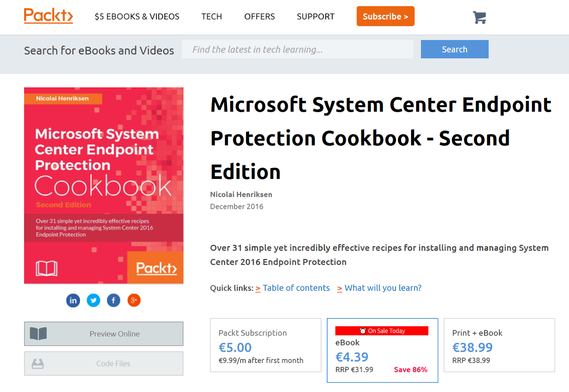Share the book on Twitter
The width and height of the screenshot is (569, 392).
pos(94,300)
